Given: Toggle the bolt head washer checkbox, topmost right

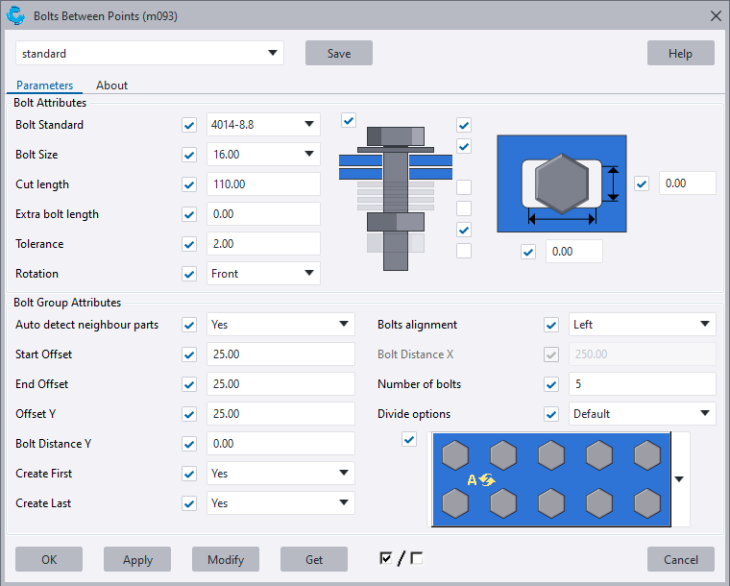Looking at the screenshot, I should pyautogui.click(x=464, y=125).
